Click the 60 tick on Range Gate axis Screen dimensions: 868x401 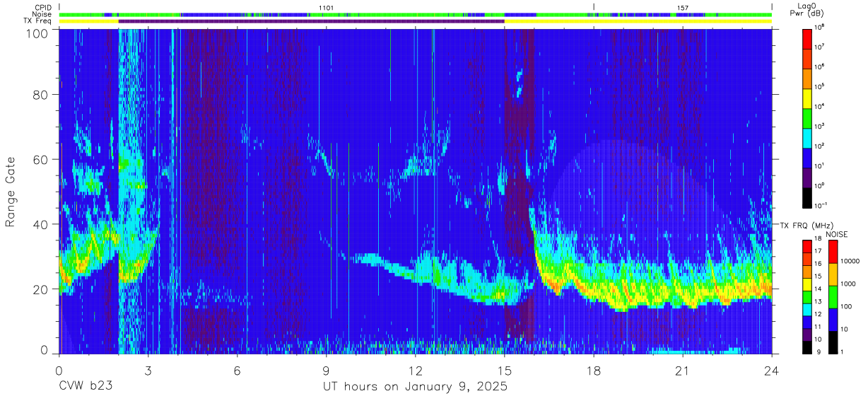pos(40,159)
